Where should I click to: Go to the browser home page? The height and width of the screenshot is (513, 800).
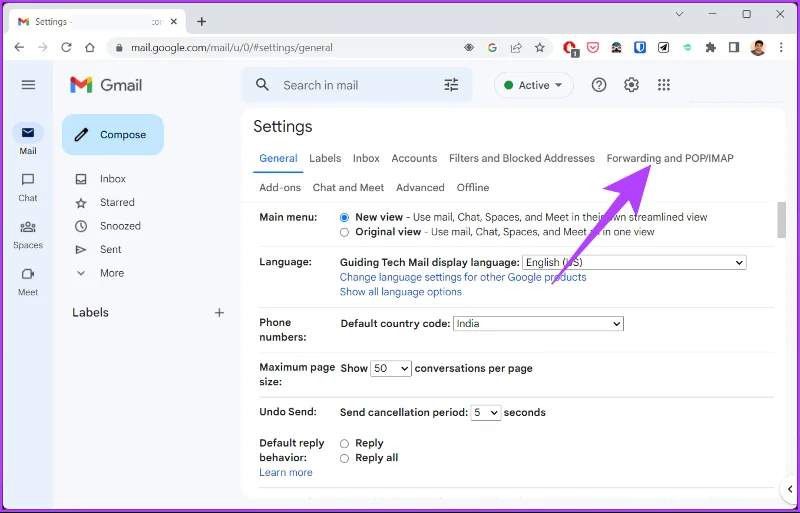(x=90, y=47)
